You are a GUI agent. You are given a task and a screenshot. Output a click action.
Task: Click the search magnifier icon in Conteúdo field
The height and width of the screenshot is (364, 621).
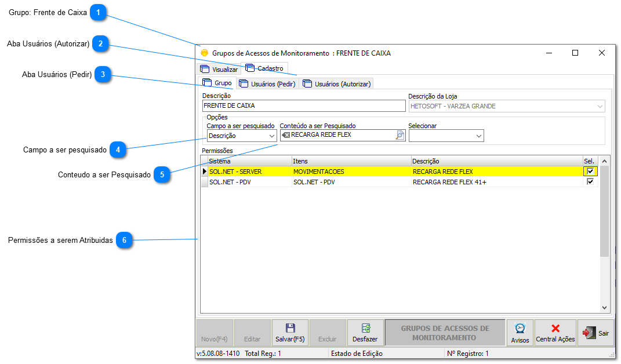click(400, 135)
